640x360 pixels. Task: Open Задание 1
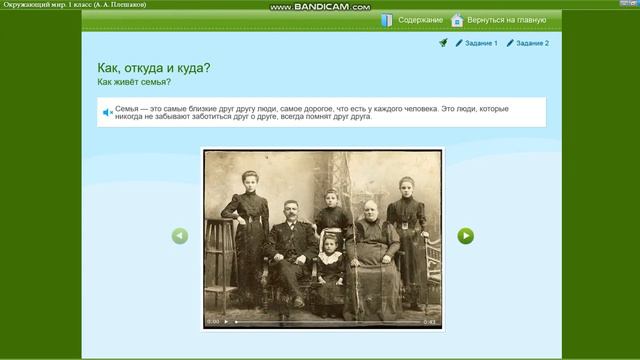pos(481,43)
